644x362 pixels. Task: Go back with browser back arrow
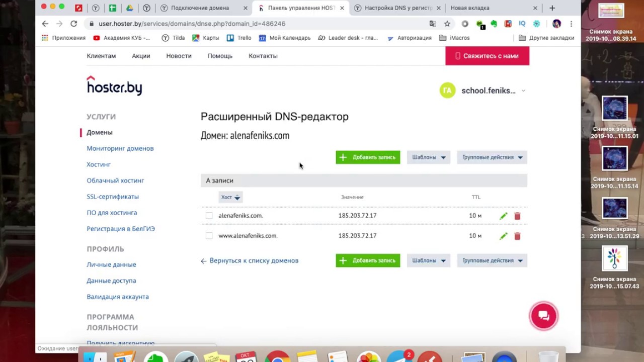click(x=45, y=24)
